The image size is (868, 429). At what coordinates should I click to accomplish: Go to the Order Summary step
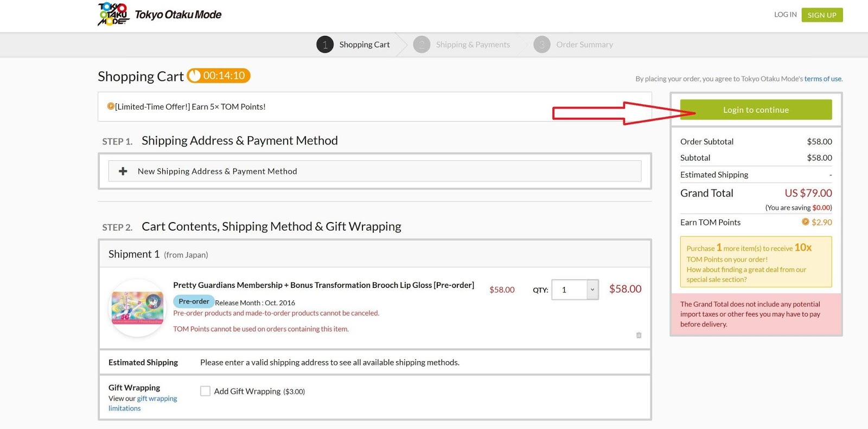click(x=584, y=45)
